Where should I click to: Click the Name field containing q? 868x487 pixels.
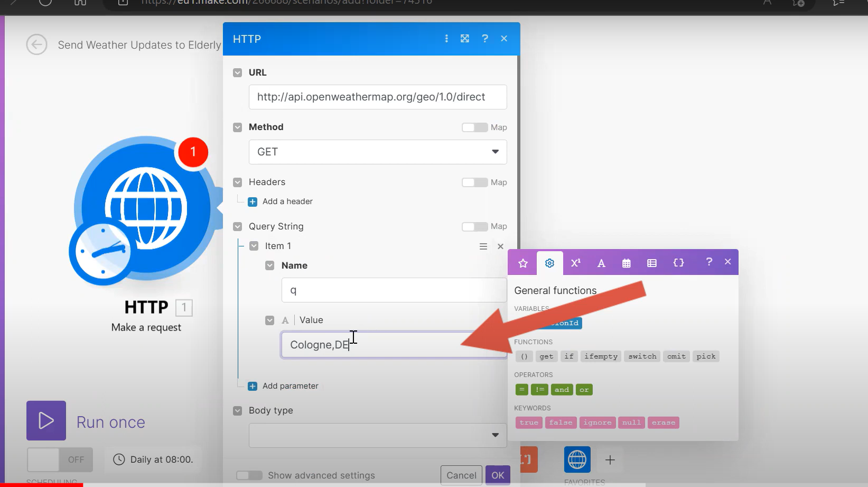394,290
